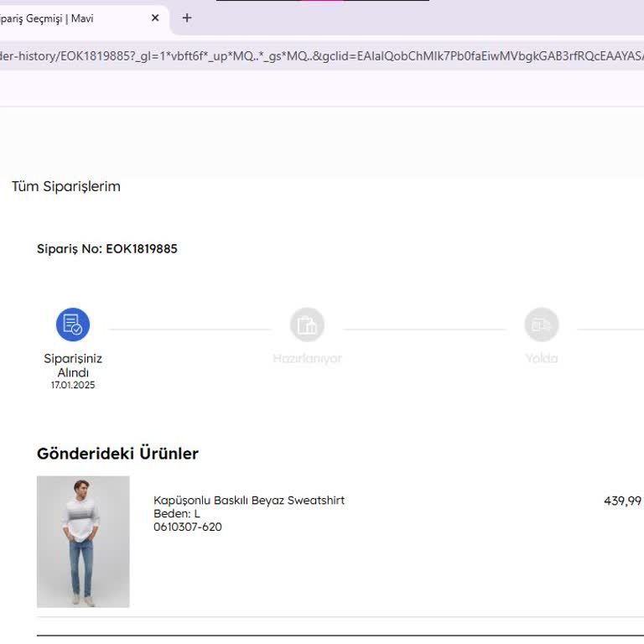
Task: Click the Yolda step icon
Action: tap(542, 325)
